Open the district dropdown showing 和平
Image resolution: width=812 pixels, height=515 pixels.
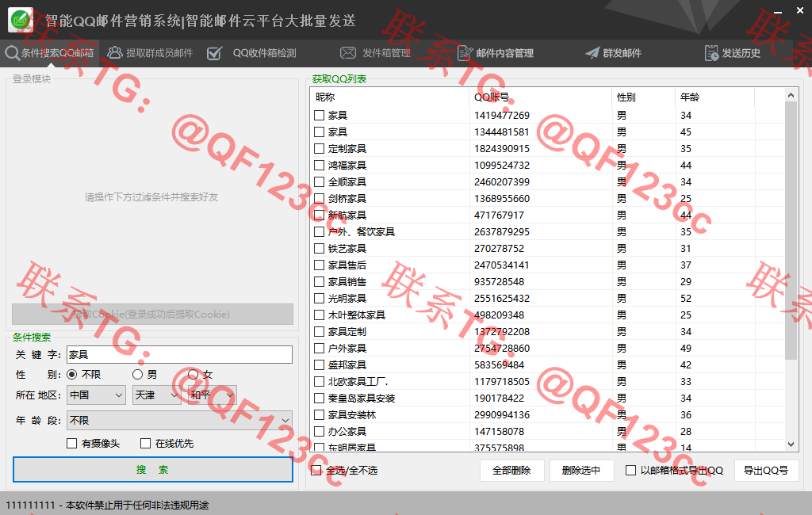pos(213,395)
